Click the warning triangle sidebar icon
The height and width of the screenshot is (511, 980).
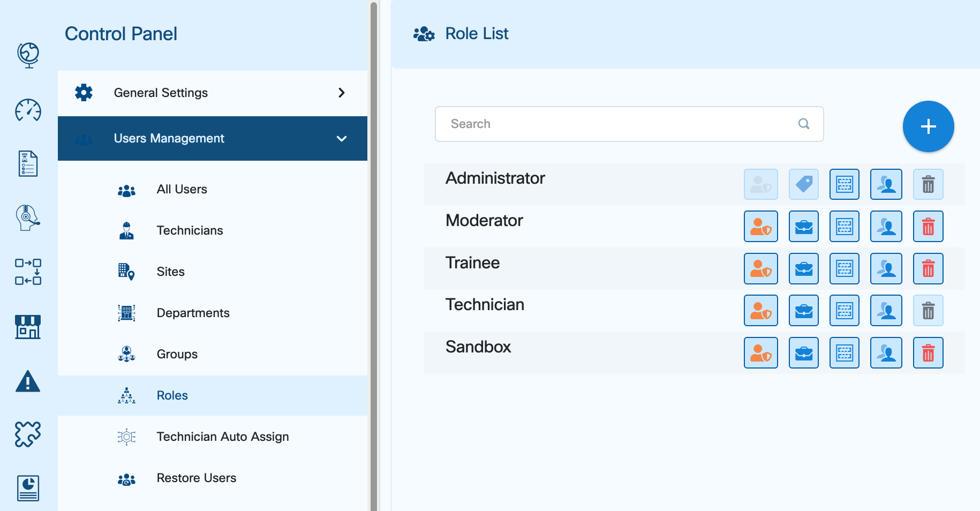point(28,381)
